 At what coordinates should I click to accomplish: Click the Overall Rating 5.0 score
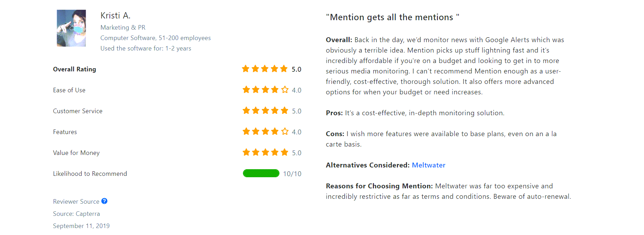click(296, 69)
